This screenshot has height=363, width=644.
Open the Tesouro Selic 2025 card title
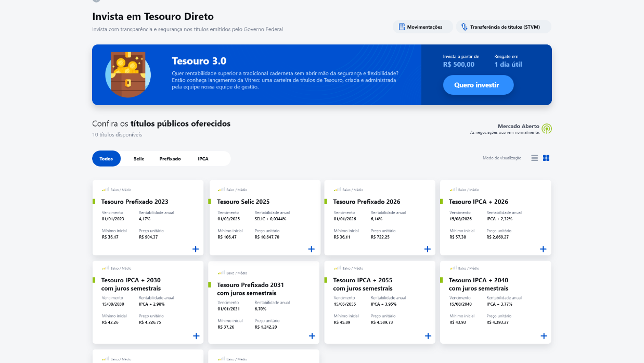tap(243, 202)
